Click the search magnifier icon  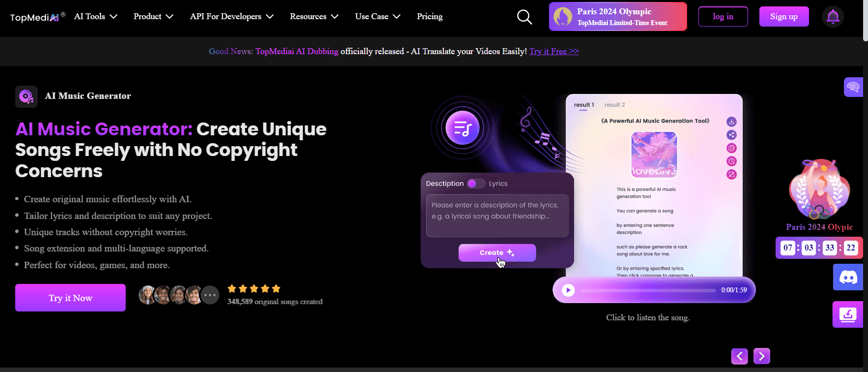point(524,17)
